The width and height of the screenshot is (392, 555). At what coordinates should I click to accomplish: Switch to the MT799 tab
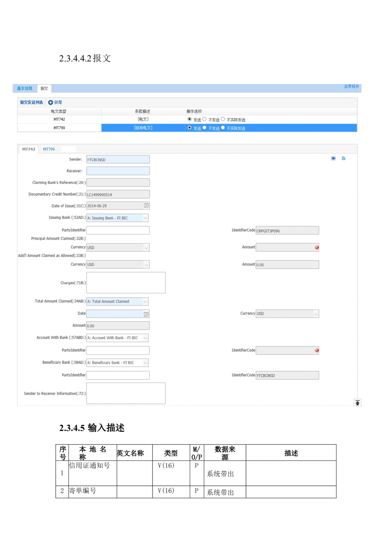click(x=49, y=149)
